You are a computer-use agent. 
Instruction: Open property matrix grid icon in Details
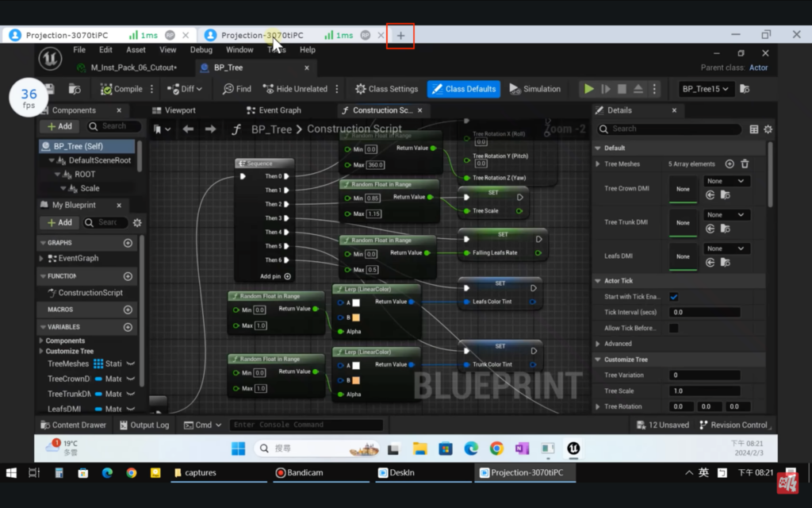click(754, 129)
